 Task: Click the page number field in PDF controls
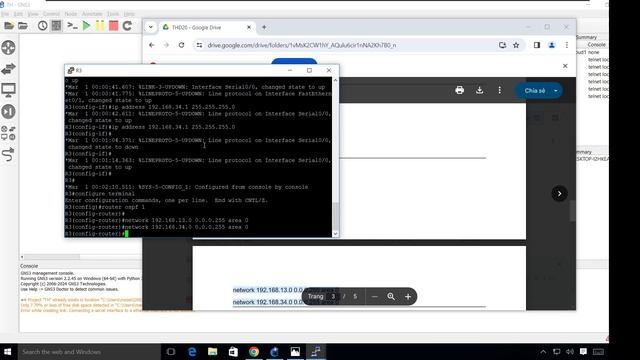click(x=333, y=296)
